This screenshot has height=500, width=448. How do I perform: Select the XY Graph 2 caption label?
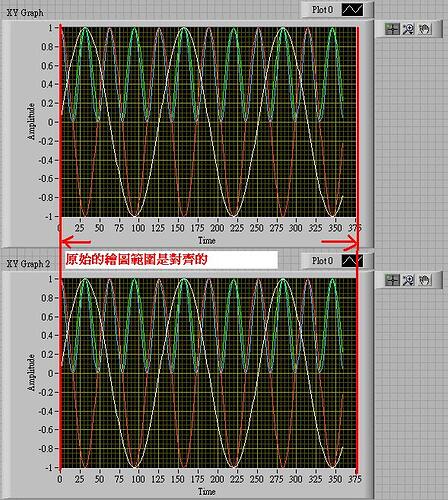(x=28, y=264)
